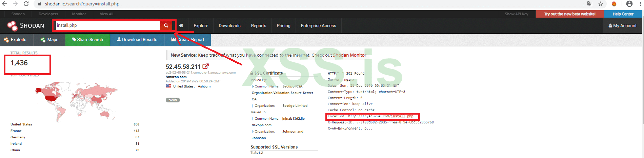Click the red search magnifier button
This screenshot has width=644, height=158.
point(166,25)
